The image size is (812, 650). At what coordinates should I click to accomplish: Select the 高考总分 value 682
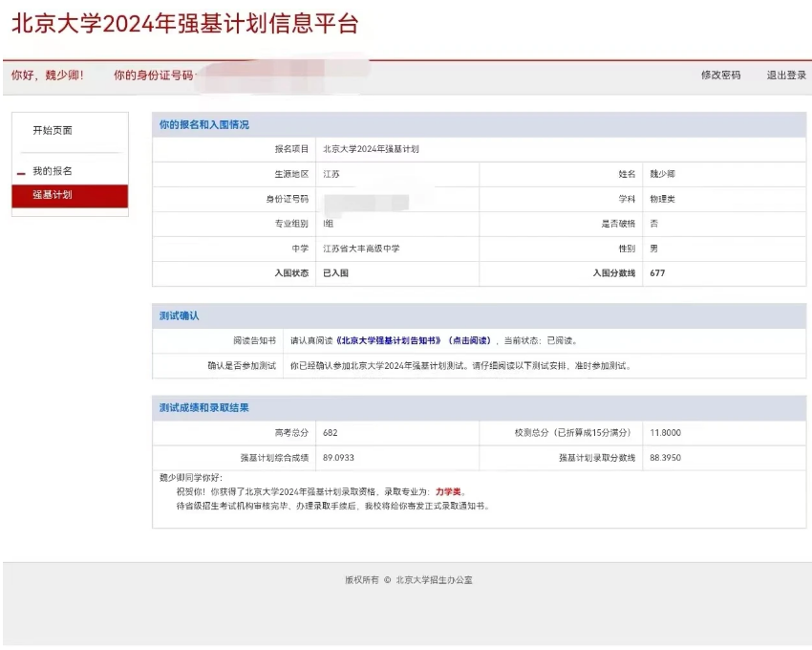point(330,433)
